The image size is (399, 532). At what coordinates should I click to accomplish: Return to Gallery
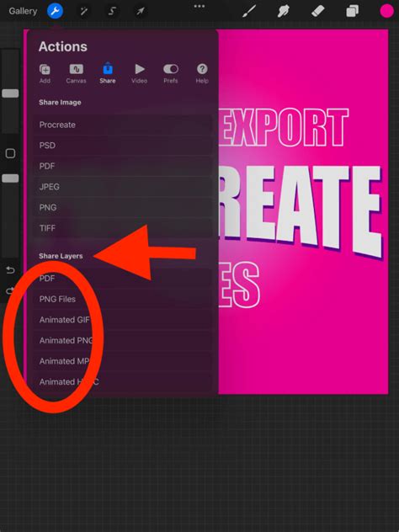click(23, 11)
